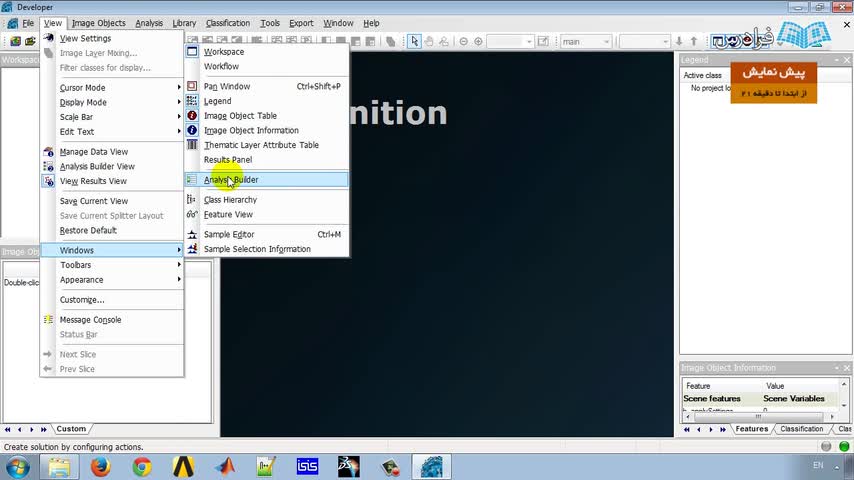The height and width of the screenshot is (480, 854).
Task: Click the Thematic Layer Attribute Table icon
Action: [192, 145]
